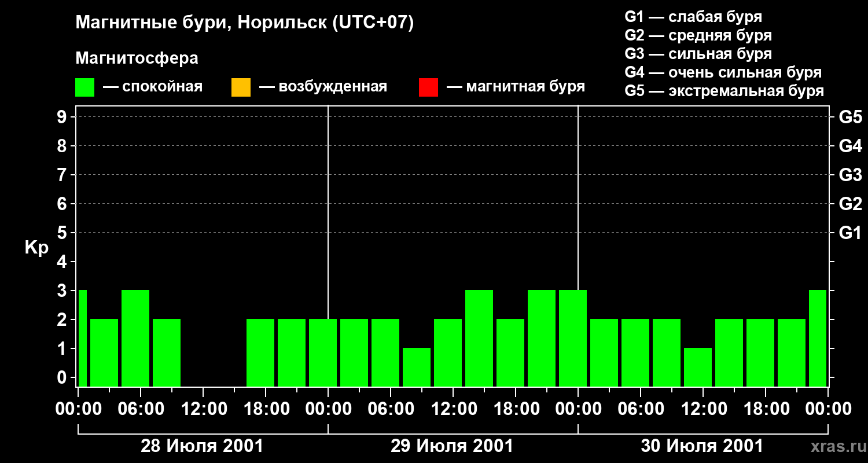This screenshot has width=868, height=463.
Task: Click the 06:00 time label for 29 July
Action: pos(391,409)
